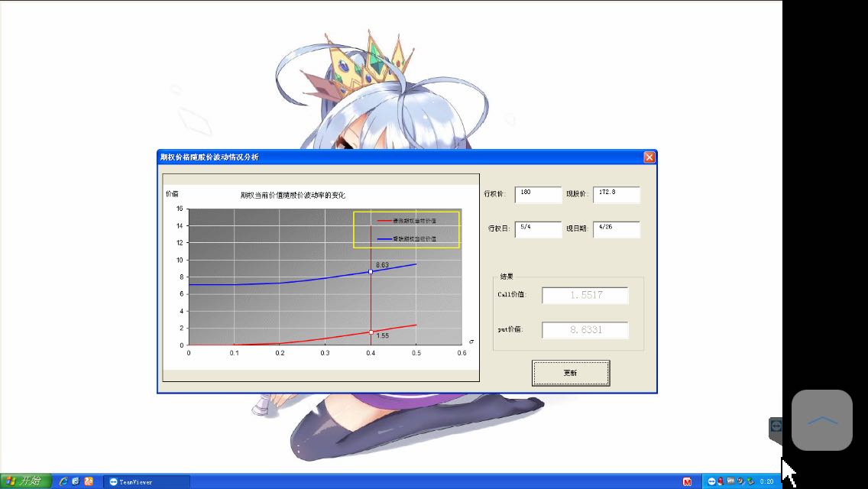The image size is (868, 489).
Task: Open TeamViewer tray icon
Action: pyautogui.click(x=711, y=481)
